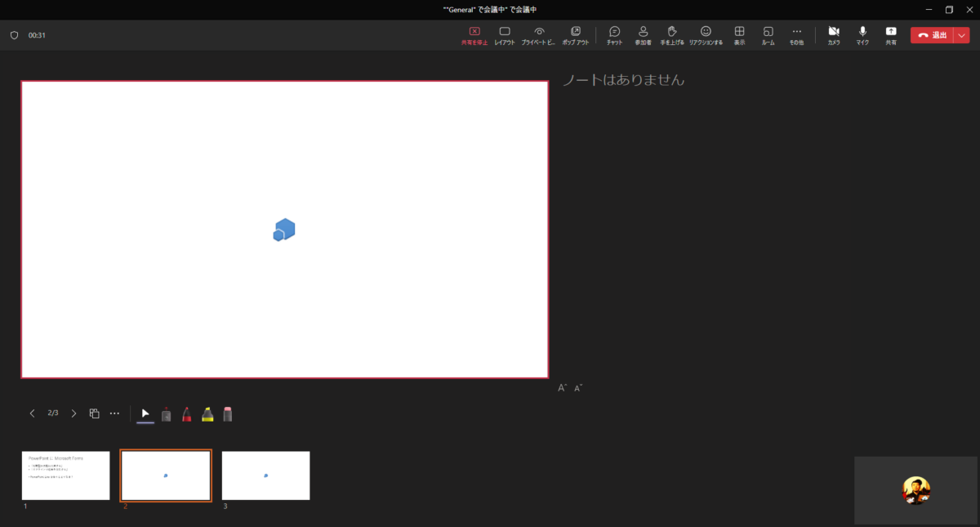This screenshot has height=527, width=980.
Task: Open the chat panel
Action: [614, 34]
